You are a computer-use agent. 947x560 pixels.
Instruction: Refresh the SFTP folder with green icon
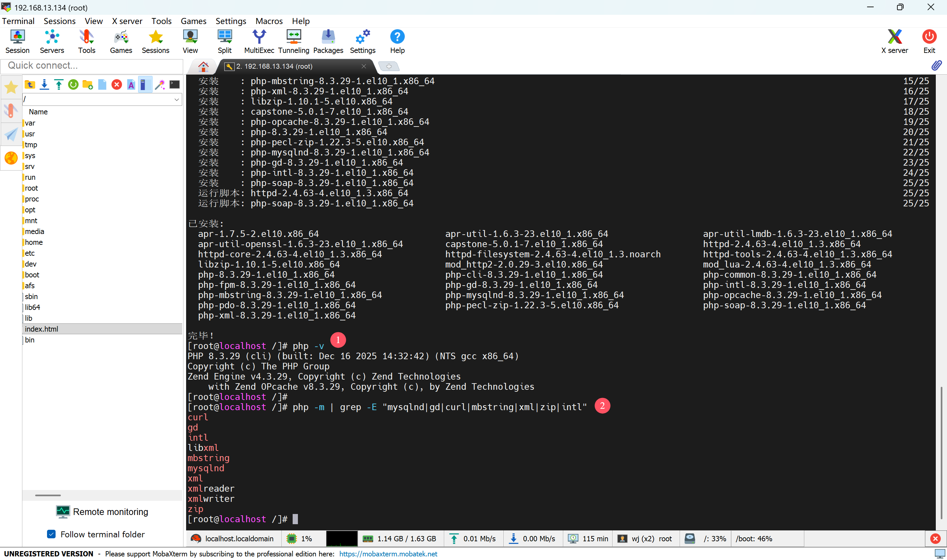(73, 84)
